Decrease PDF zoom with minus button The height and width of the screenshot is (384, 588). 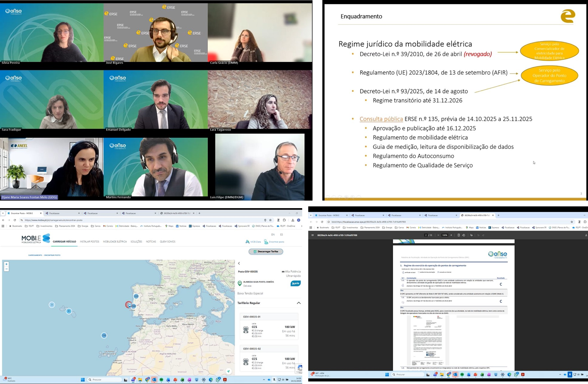click(x=438, y=235)
